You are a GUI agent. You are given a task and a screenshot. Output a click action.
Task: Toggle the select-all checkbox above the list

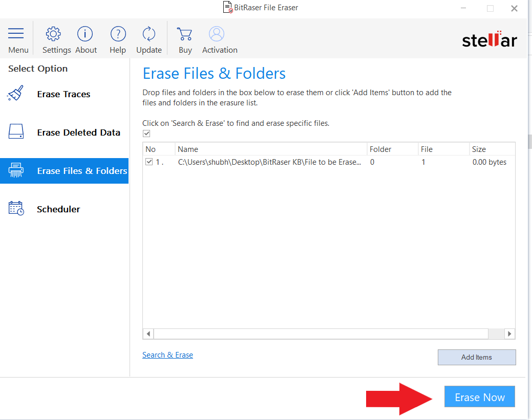click(x=146, y=134)
